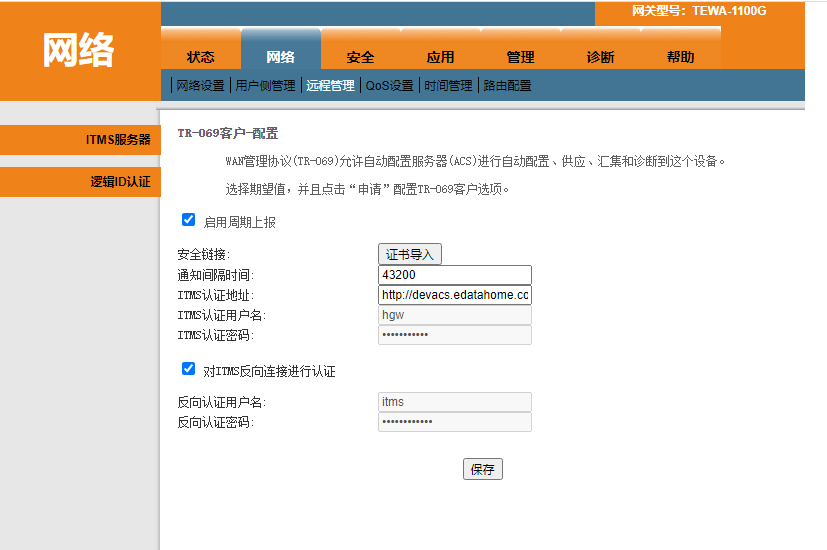Switch to the 安全 tab
The height and width of the screenshot is (550, 827).
(x=360, y=57)
